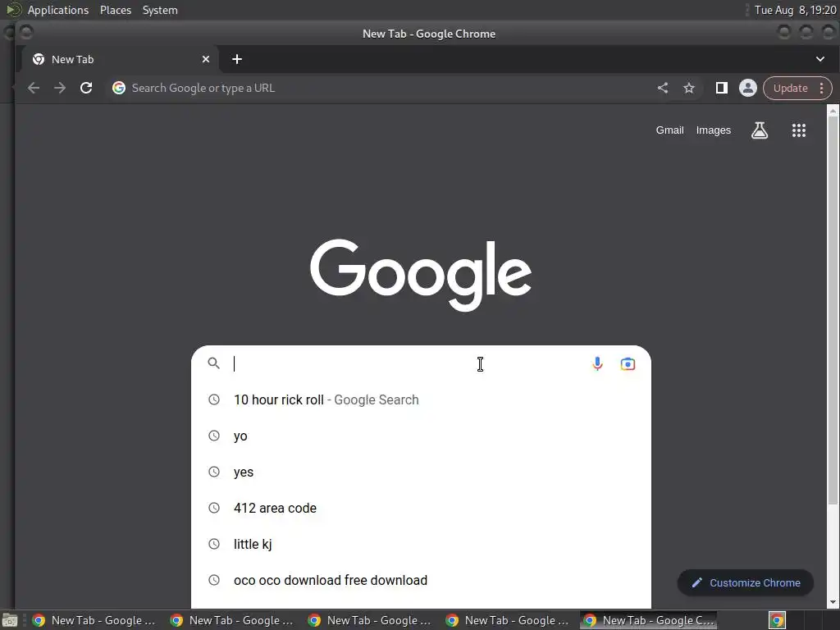
Task: Search by image with camera icon
Action: (628, 363)
